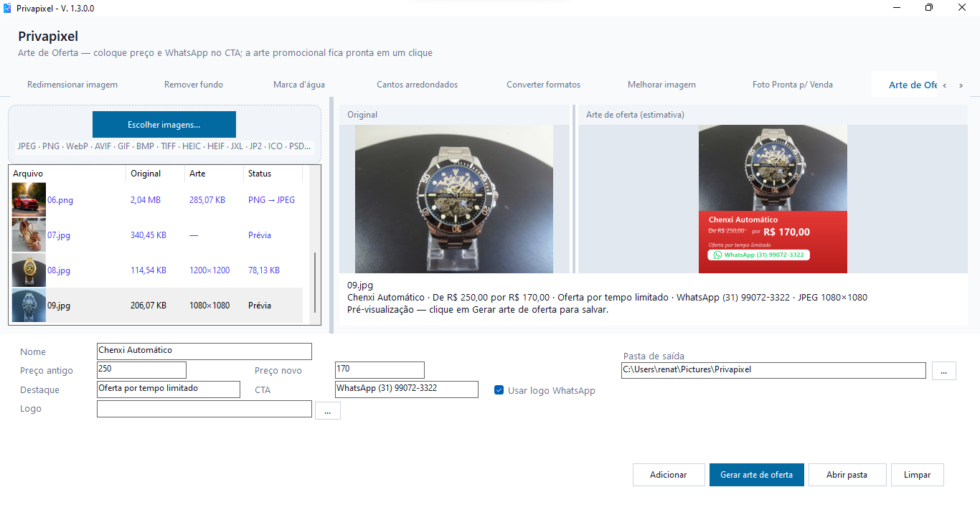Click the Preço antigo field
980x515 pixels.
tap(141, 370)
